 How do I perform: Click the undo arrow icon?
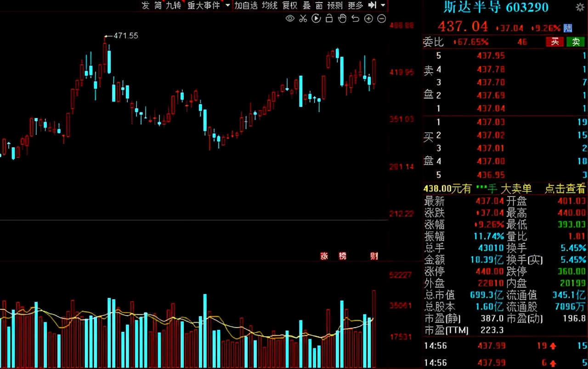[355, 18]
